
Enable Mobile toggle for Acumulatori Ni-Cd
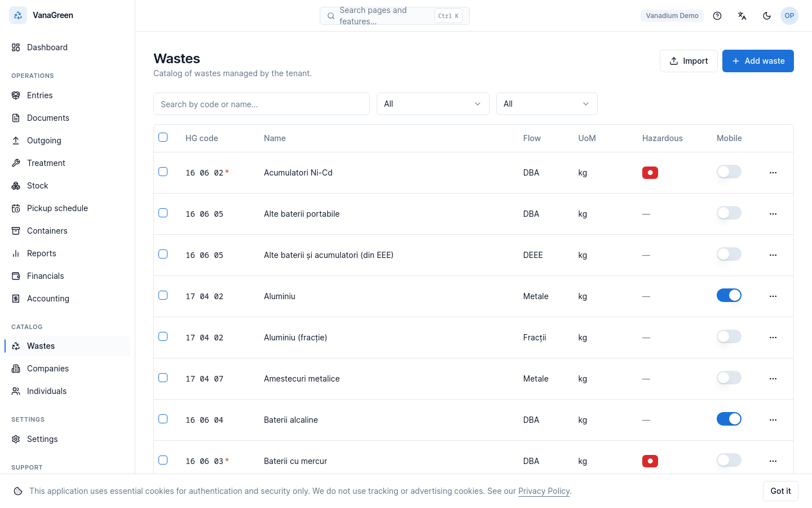point(729,172)
